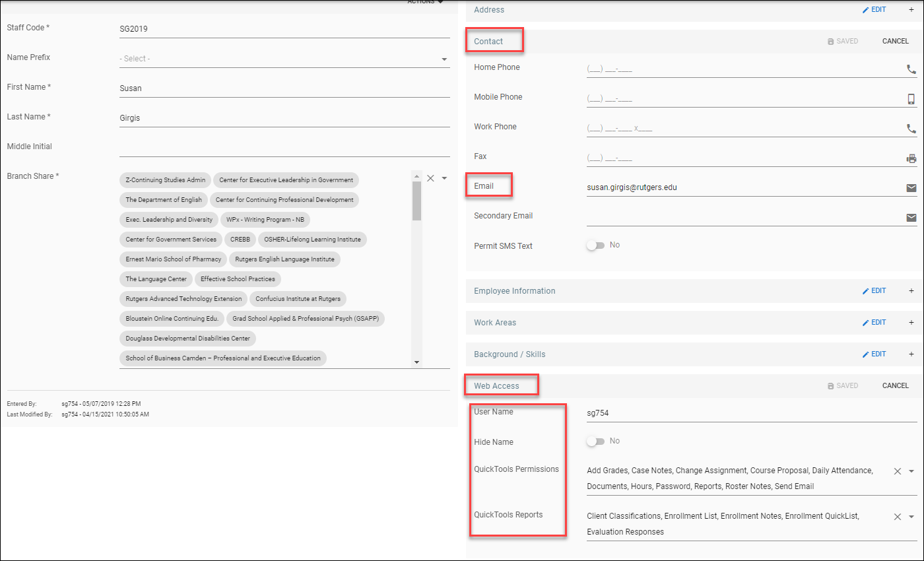Viewport: 924px width, 561px height.
Task: Click the envelope icon beside Email field
Action: (911, 187)
